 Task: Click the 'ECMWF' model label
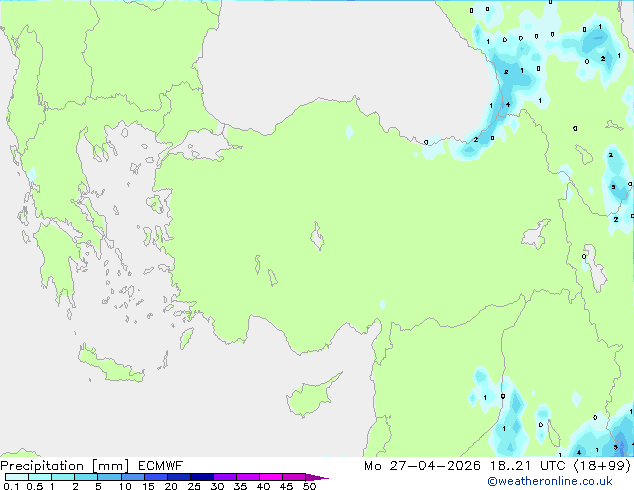[x=161, y=466]
